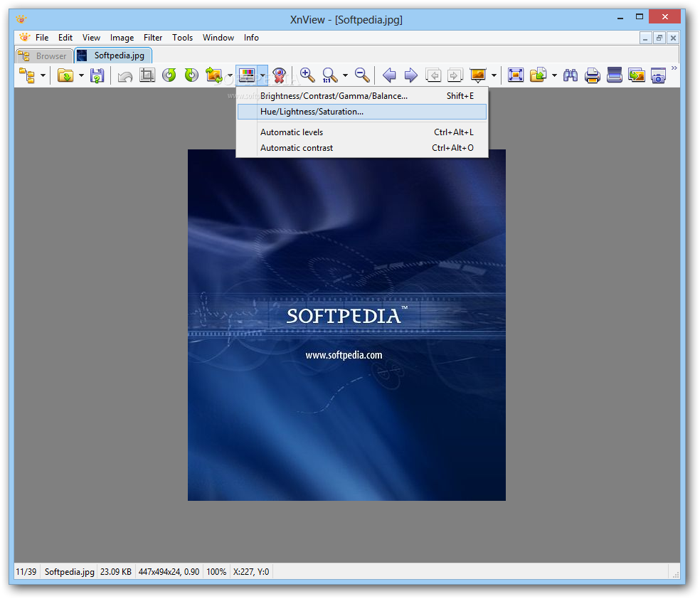This screenshot has height=599, width=700.
Task: Switch to the Browser tab
Action: [44, 55]
